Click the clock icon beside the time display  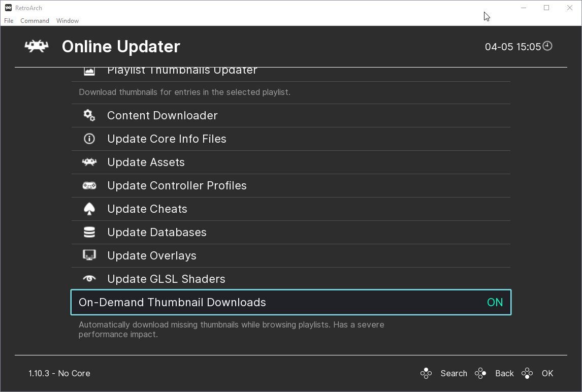pyautogui.click(x=547, y=46)
